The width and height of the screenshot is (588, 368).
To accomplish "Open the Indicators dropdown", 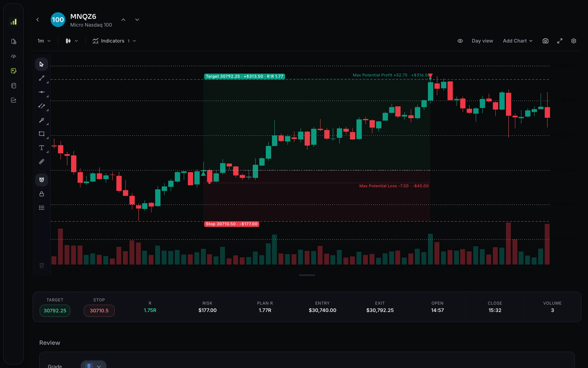I will coord(114,41).
